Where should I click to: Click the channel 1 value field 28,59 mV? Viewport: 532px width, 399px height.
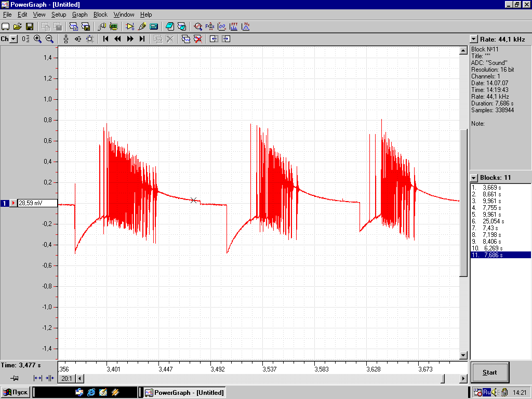click(37, 203)
